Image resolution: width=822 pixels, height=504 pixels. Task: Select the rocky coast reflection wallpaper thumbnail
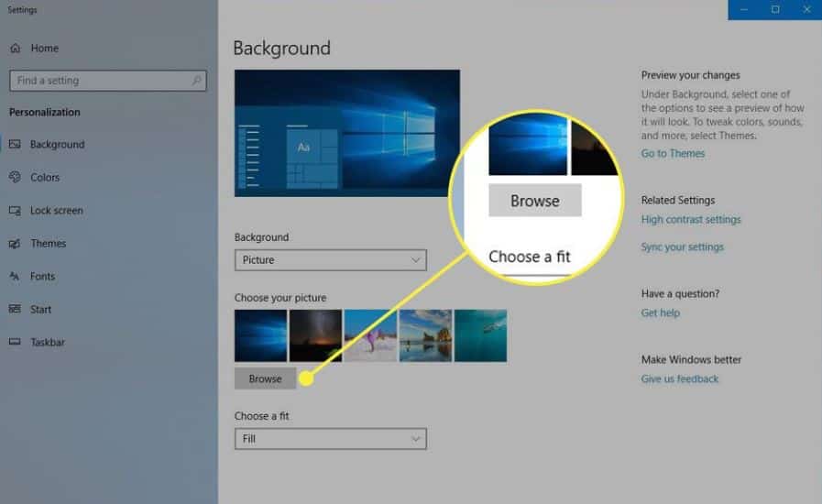tap(425, 335)
